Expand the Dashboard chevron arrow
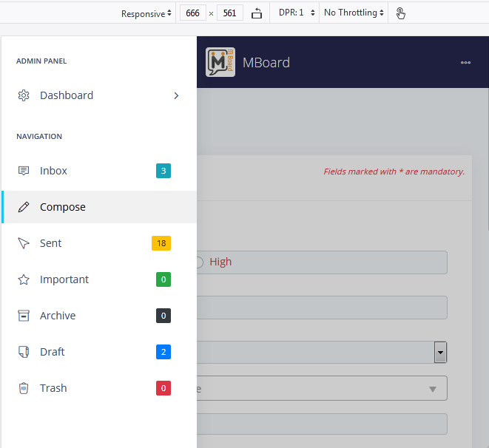489x448 pixels. pyautogui.click(x=176, y=95)
